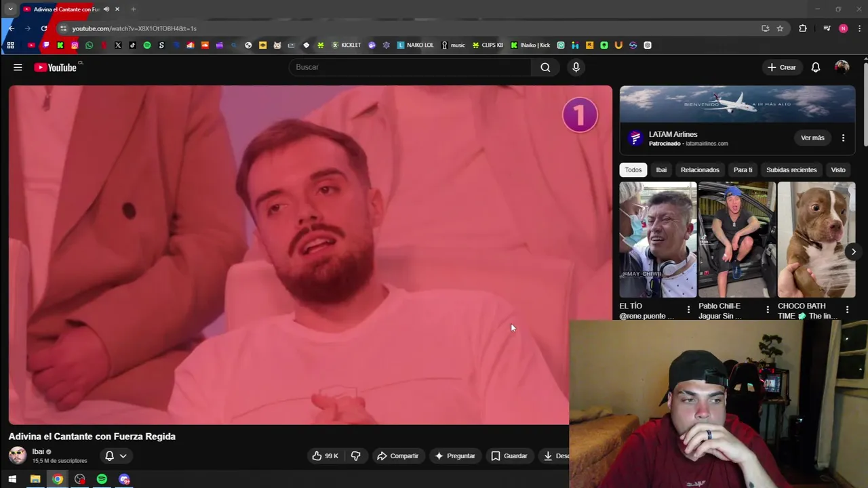The image size is (868, 488).
Task: Open the Pablo Chill-E Jaguar short thumbnail
Action: point(737,240)
